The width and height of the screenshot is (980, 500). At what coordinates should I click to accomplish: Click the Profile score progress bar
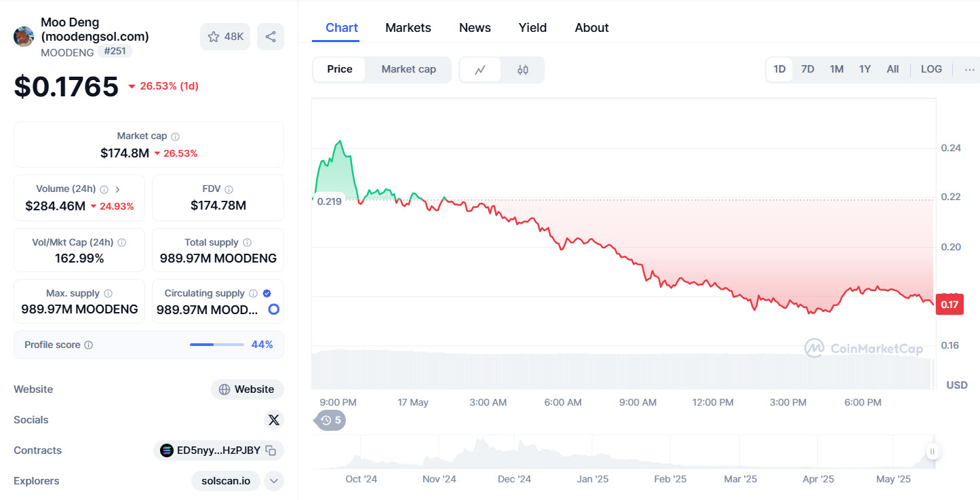coord(217,345)
